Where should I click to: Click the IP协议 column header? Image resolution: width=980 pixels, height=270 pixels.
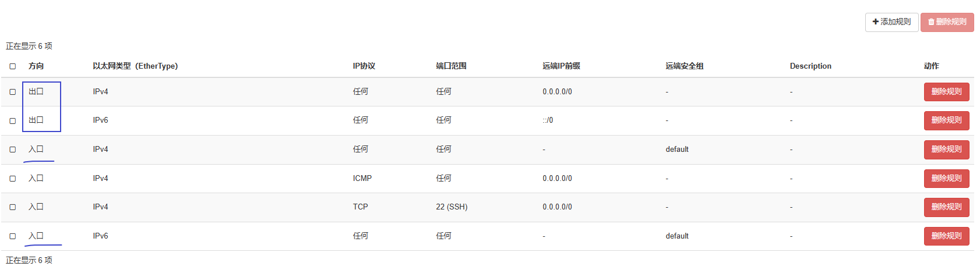pyautogui.click(x=364, y=66)
